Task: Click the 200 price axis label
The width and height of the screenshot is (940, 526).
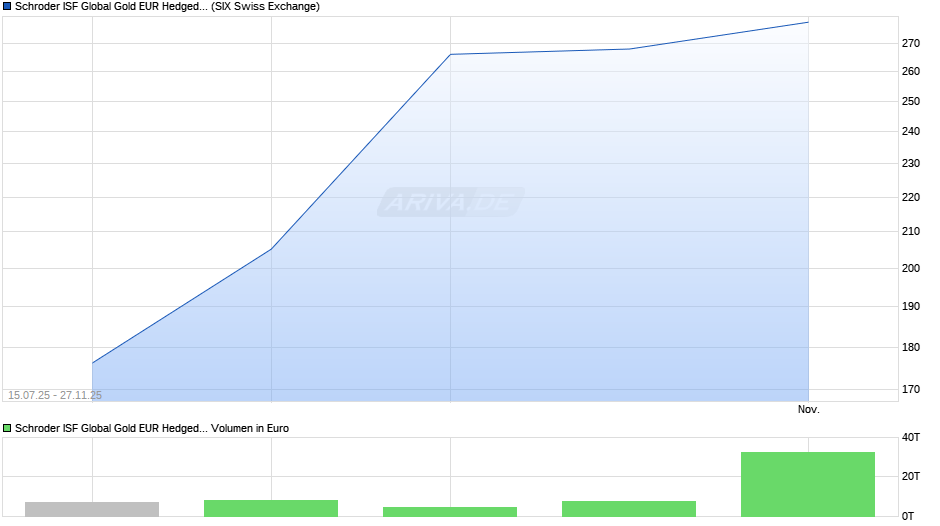Action: [x=911, y=268]
